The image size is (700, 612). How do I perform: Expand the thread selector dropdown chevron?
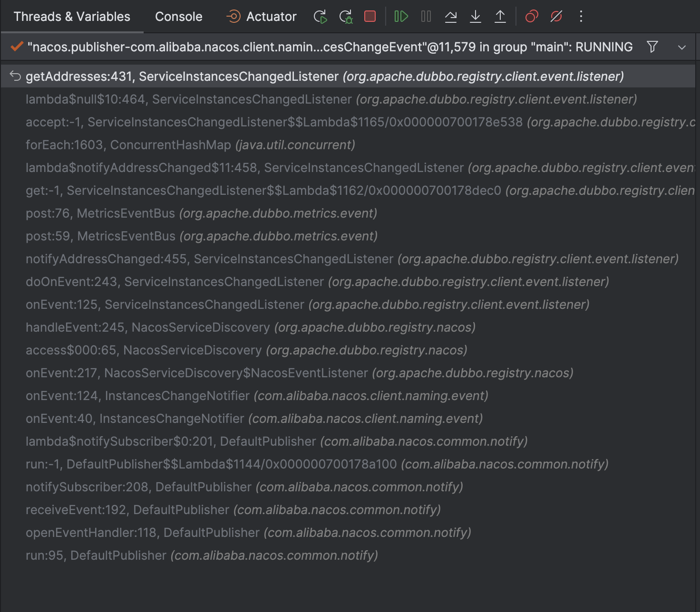pos(682,47)
